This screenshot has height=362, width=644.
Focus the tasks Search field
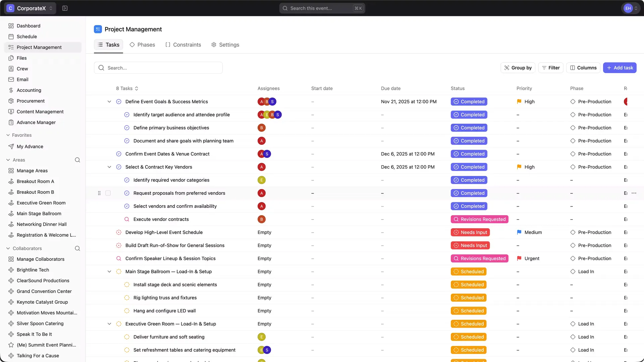tap(158, 68)
